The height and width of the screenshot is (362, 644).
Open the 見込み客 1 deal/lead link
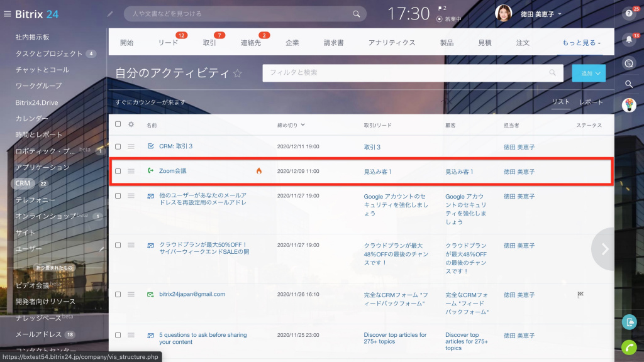point(378,172)
